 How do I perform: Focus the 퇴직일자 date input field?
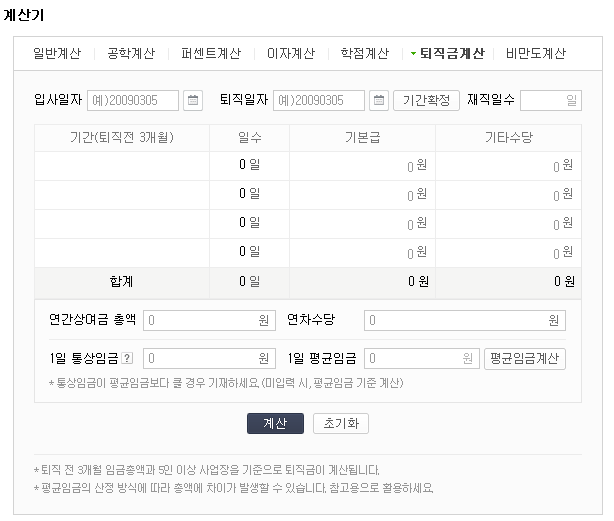(319, 101)
